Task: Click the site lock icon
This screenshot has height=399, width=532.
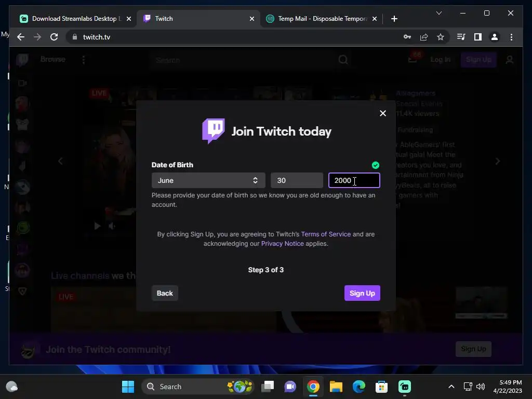Action: 75,37
